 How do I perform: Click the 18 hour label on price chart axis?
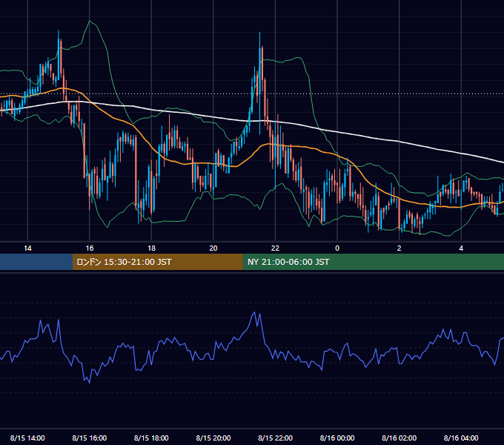[x=151, y=248]
